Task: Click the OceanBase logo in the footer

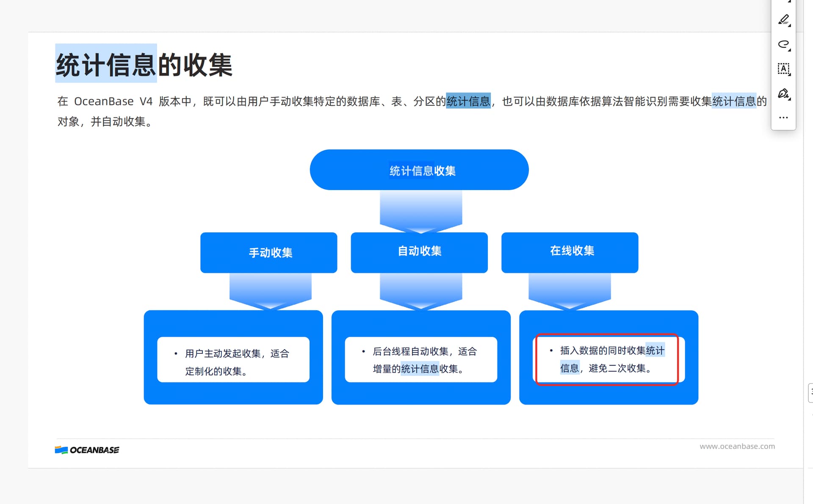Action: (x=87, y=450)
